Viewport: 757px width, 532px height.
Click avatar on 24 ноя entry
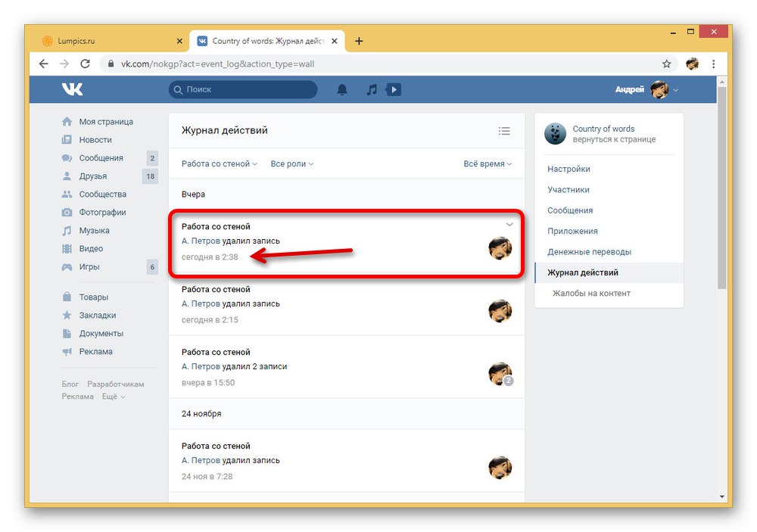tap(500, 468)
